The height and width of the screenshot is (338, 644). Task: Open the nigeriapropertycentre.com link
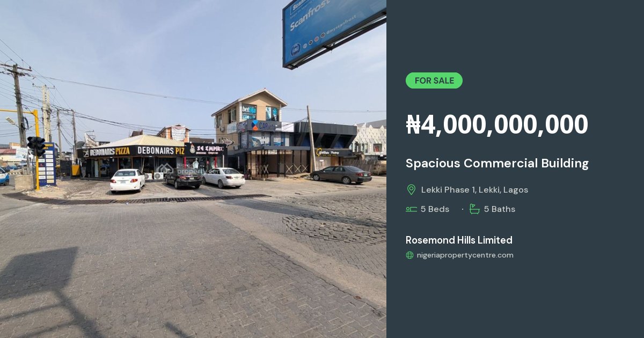(x=465, y=255)
